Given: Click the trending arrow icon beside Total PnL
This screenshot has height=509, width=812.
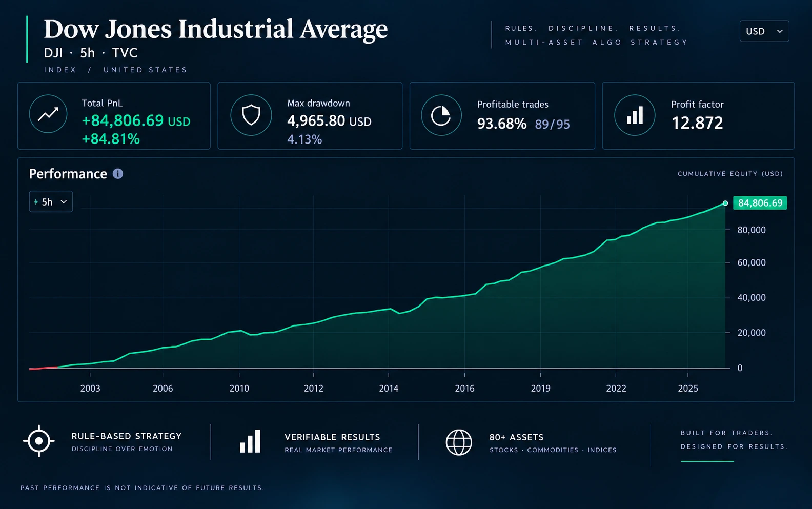Looking at the screenshot, I should pos(48,114).
